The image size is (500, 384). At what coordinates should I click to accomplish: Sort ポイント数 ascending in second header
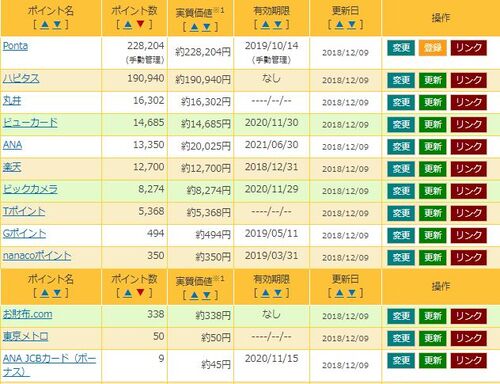point(128,293)
